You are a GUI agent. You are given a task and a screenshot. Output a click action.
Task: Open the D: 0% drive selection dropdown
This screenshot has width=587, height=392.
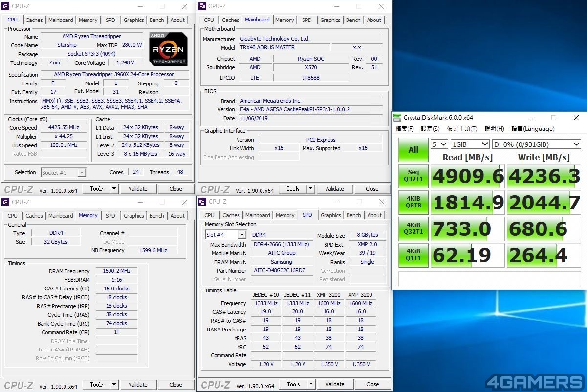click(x=536, y=144)
